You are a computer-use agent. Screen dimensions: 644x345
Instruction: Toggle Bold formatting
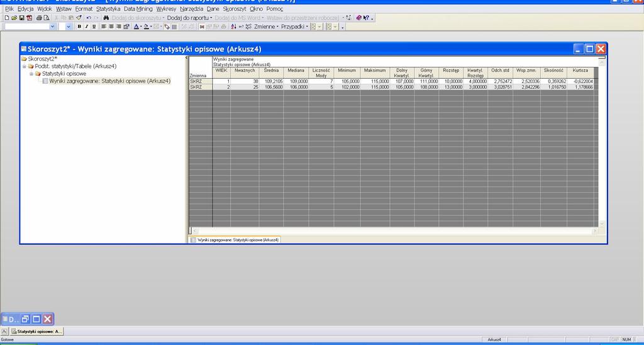tap(79, 26)
